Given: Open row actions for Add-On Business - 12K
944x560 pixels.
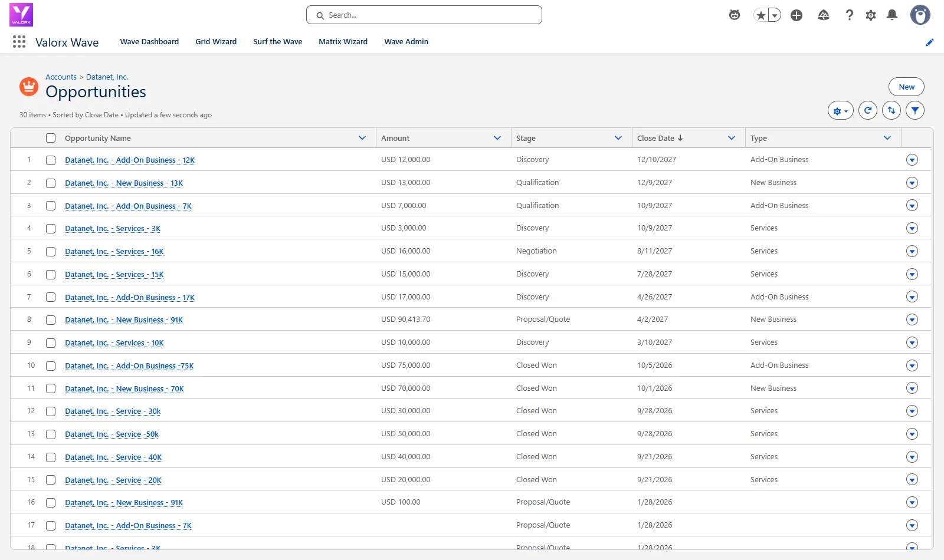Looking at the screenshot, I should click(912, 160).
